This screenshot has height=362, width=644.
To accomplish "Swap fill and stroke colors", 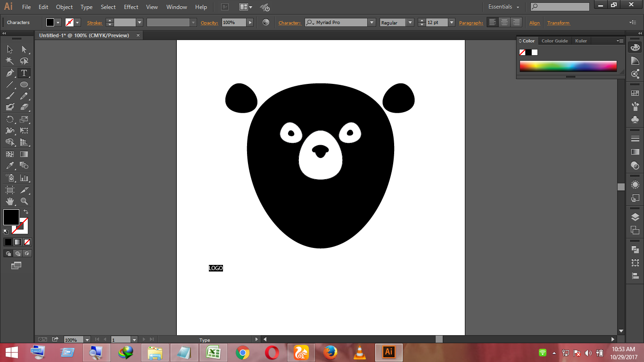I will coord(26,212).
